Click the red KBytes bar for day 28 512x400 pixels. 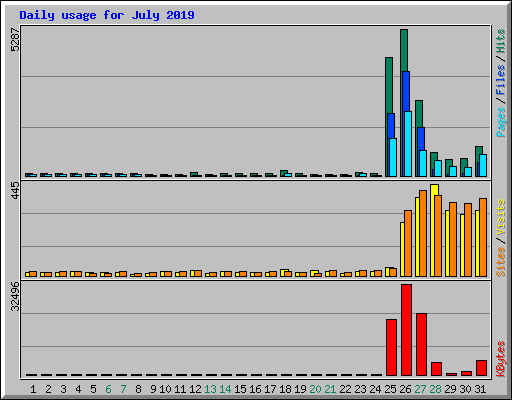coord(436,369)
